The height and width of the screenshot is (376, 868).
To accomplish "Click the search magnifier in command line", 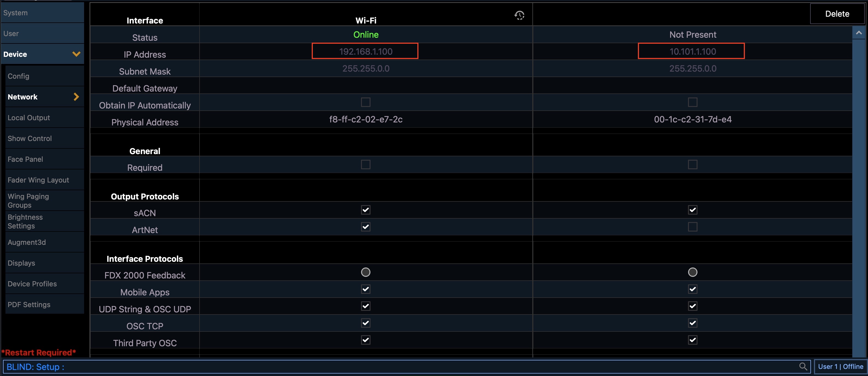I will pos(803,366).
